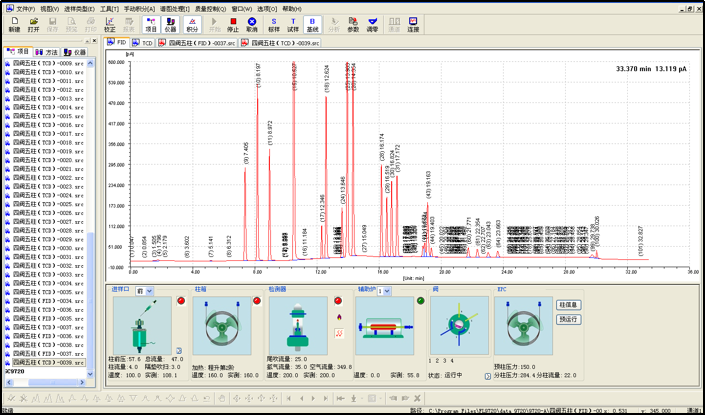This screenshot has height=415, width=705.
Task: Select file 四阀五柱(TCD)-0009.src in the list
Action: pyautogui.click(x=48, y=63)
